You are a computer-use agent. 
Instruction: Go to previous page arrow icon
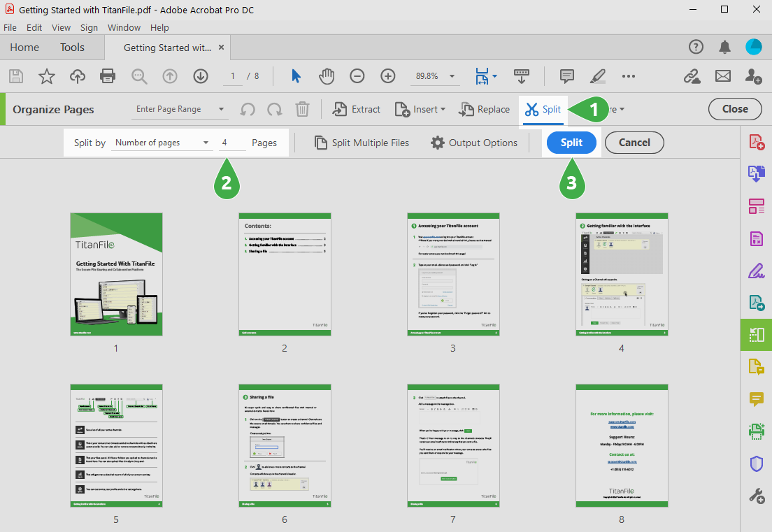coord(170,76)
